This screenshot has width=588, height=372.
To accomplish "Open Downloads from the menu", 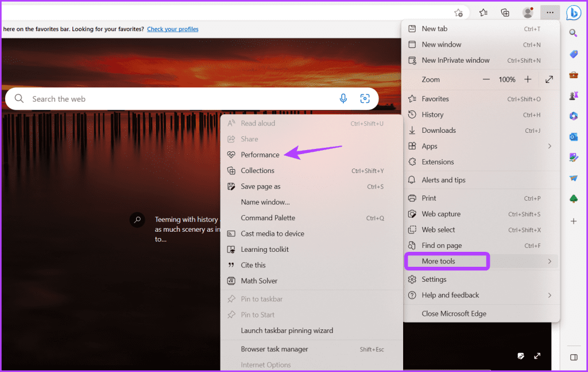I will coord(481,131).
